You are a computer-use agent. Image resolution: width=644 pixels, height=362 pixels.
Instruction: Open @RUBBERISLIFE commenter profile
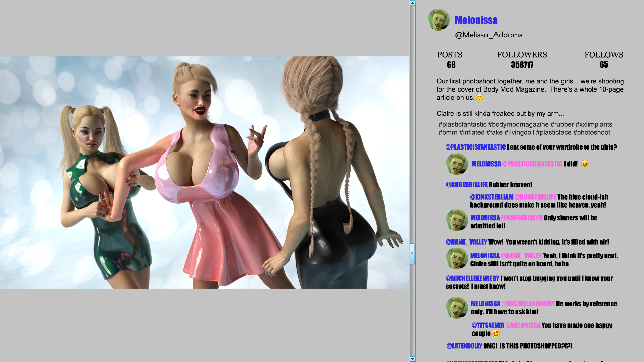(467, 185)
